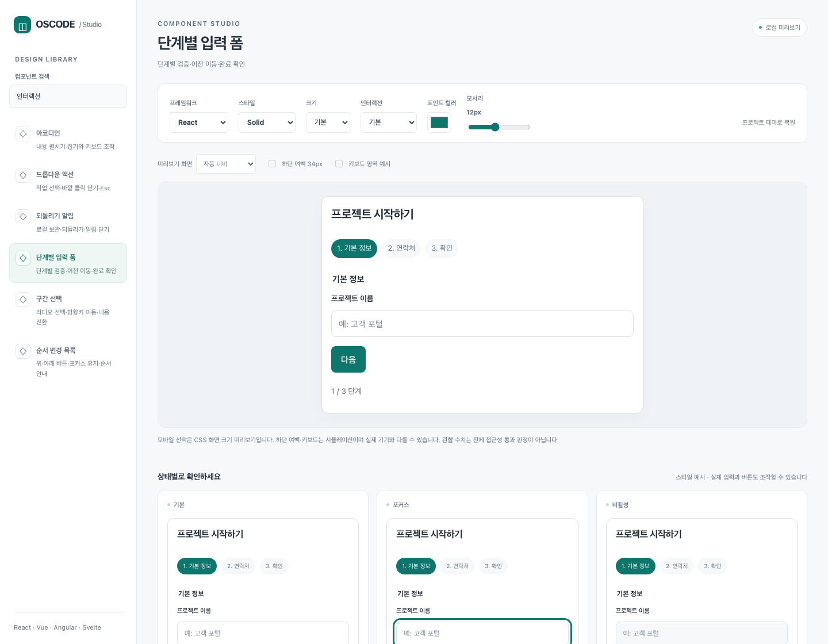Click the "상태별로 확인하세요" heading
828x644 pixels.
tap(189, 477)
